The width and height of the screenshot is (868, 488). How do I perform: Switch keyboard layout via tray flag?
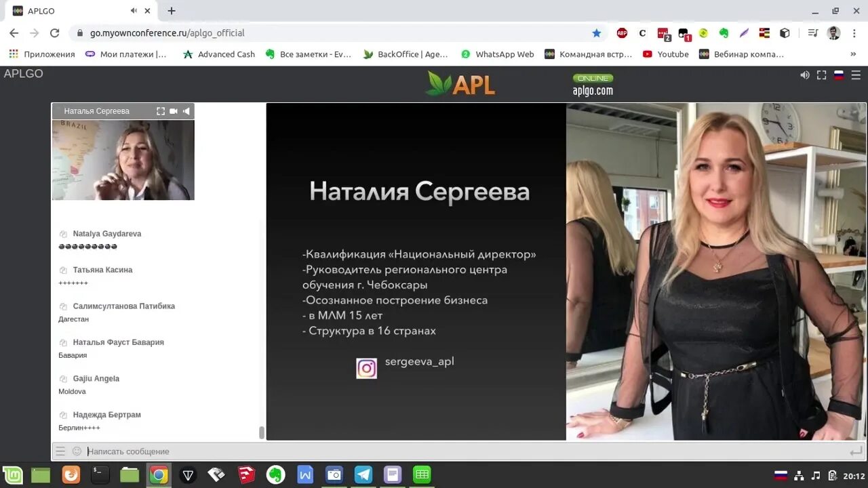click(781, 475)
